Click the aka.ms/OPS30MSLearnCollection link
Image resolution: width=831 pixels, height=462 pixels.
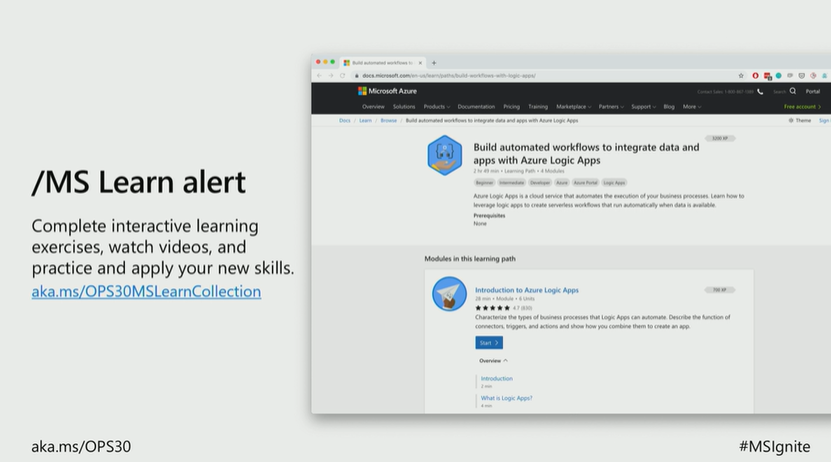pos(146,291)
